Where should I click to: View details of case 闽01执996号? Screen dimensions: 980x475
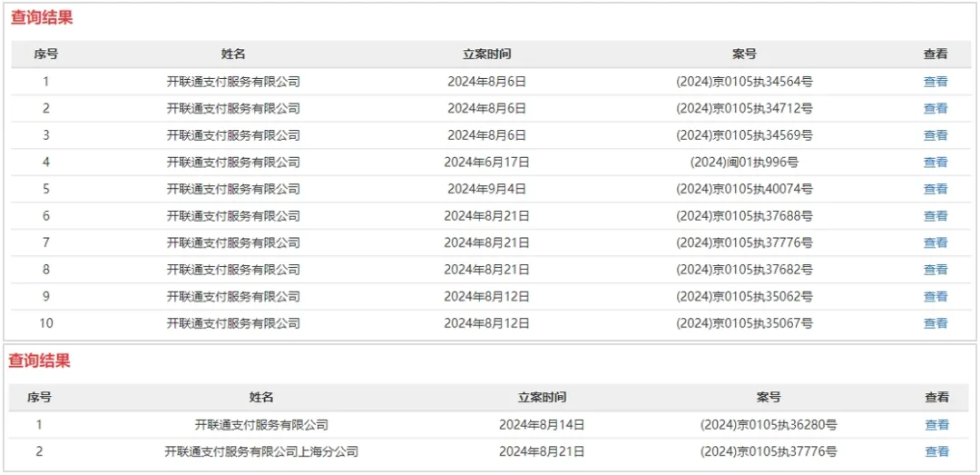(x=936, y=162)
